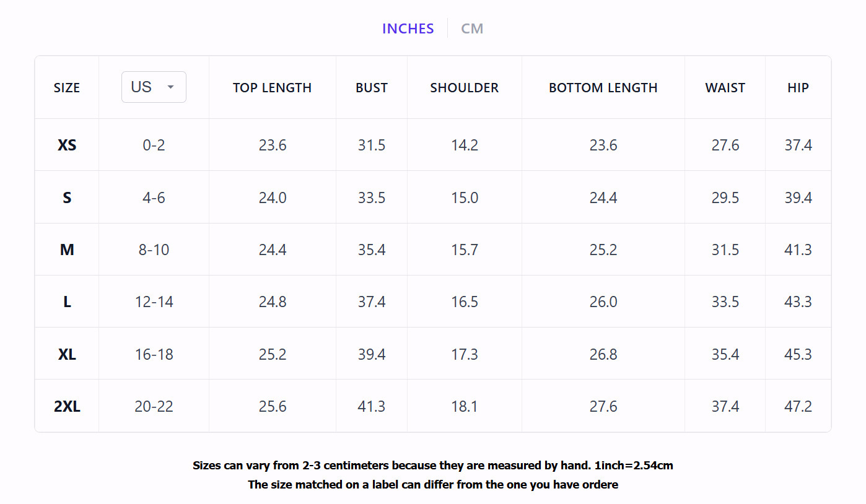Image resolution: width=866 pixels, height=504 pixels.
Task: Click the 20-22 US size cell
Action: [x=154, y=406]
